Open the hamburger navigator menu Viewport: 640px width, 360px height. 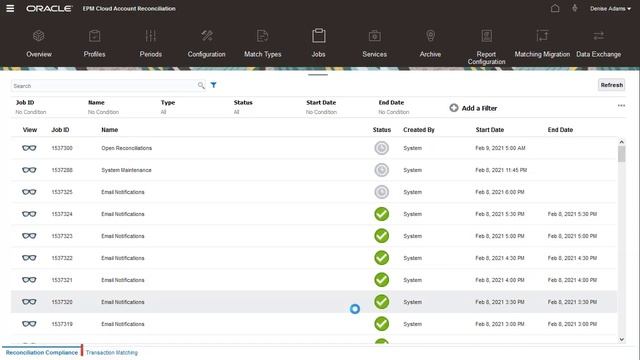point(10,8)
